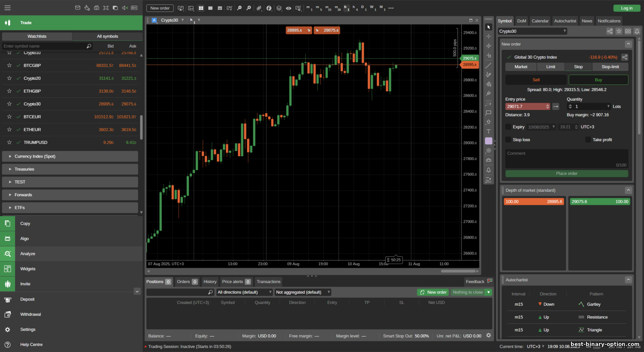Open the Crypto30 symbol dropdown in right panel
The height and width of the screenshot is (352, 644).
point(532,31)
